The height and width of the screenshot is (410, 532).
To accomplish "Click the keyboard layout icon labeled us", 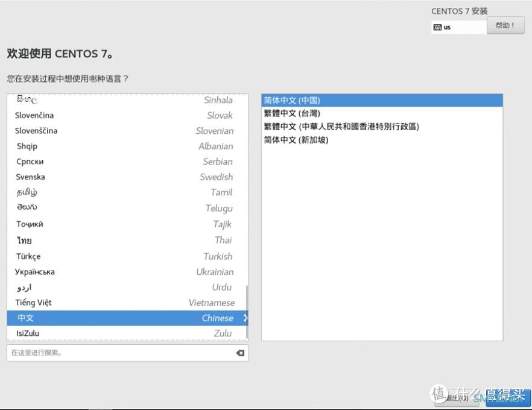I will tap(438, 28).
